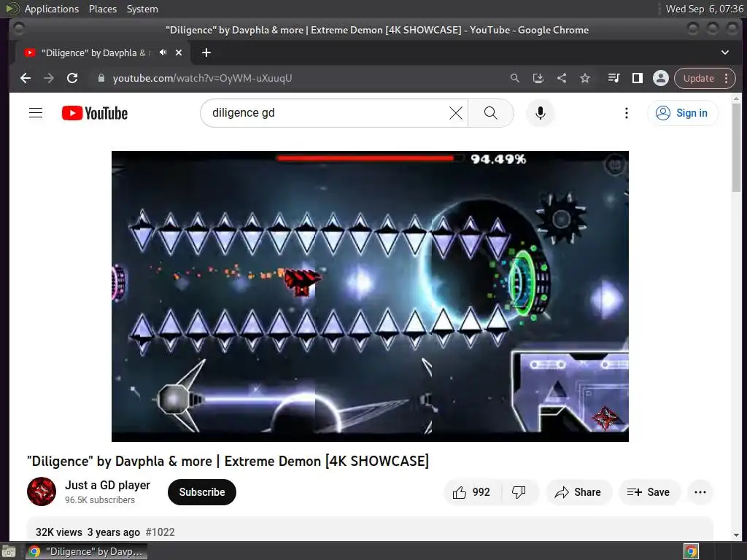Open the YouTube hamburger guide menu
Viewport: 747px width, 560px height.
pos(36,113)
